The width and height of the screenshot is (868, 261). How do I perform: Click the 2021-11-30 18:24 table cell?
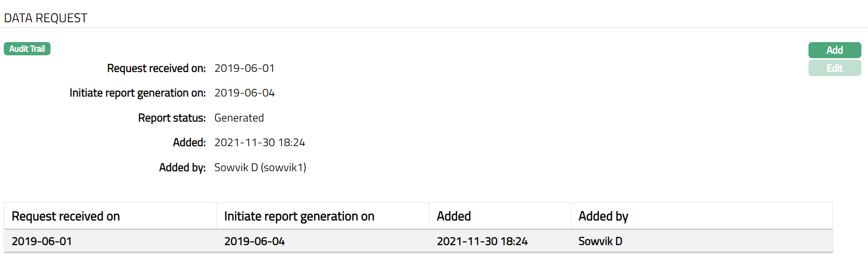coord(482,241)
